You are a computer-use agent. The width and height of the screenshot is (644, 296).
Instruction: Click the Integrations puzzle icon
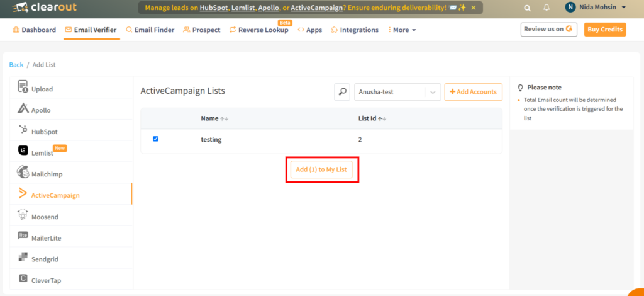pos(335,30)
